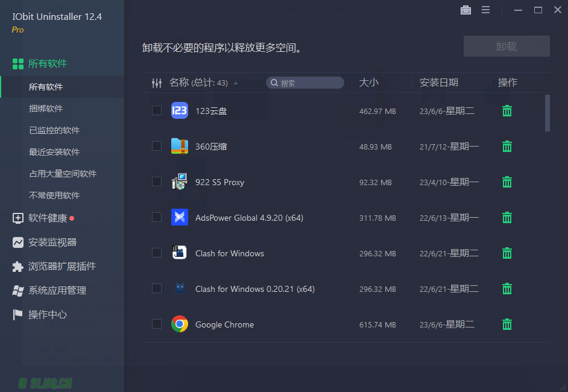This screenshot has height=392, width=568.
Task: Click the 所有软件 green grid icon
Action: pyautogui.click(x=17, y=64)
